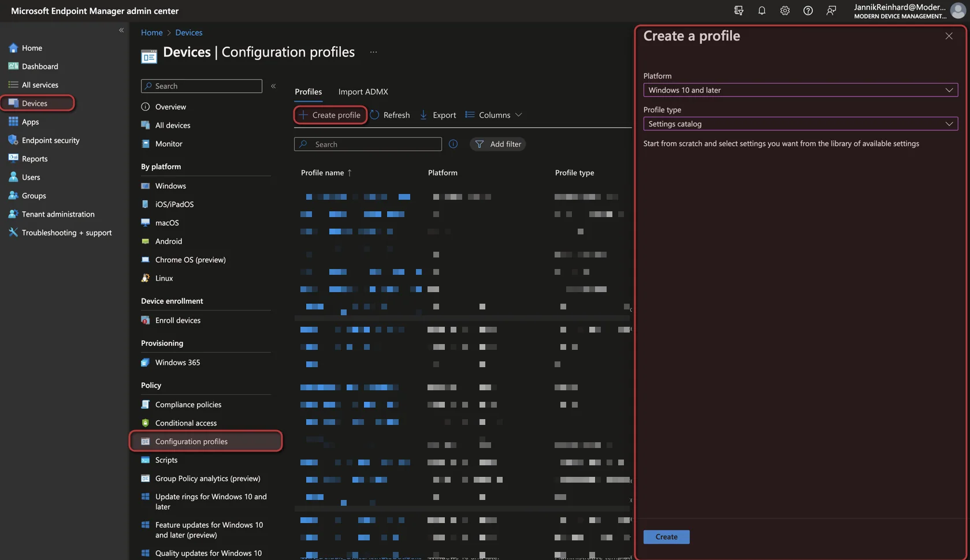Expand the Profile type dropdown

point(800,124)
